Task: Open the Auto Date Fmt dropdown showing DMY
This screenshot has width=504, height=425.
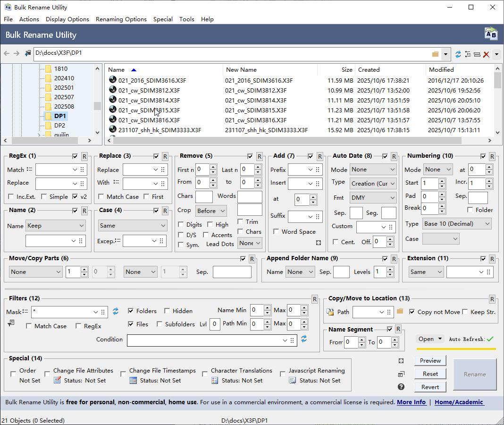Action: coord(373,197)
